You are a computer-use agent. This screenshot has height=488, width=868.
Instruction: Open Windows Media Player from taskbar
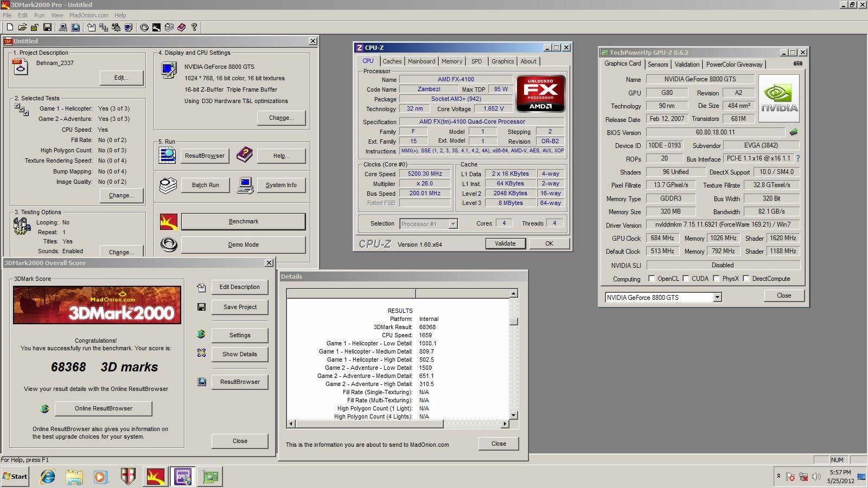[x=100, y=477]
